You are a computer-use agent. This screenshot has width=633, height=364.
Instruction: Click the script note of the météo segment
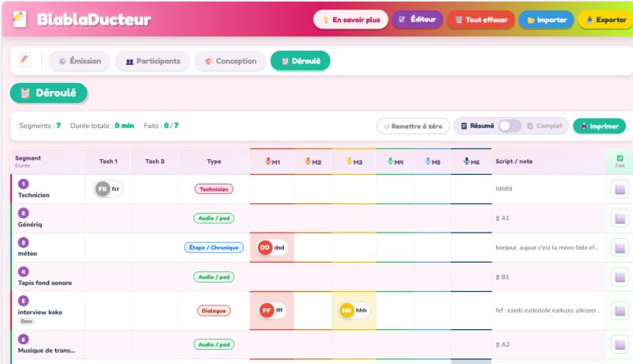point(548,248)
